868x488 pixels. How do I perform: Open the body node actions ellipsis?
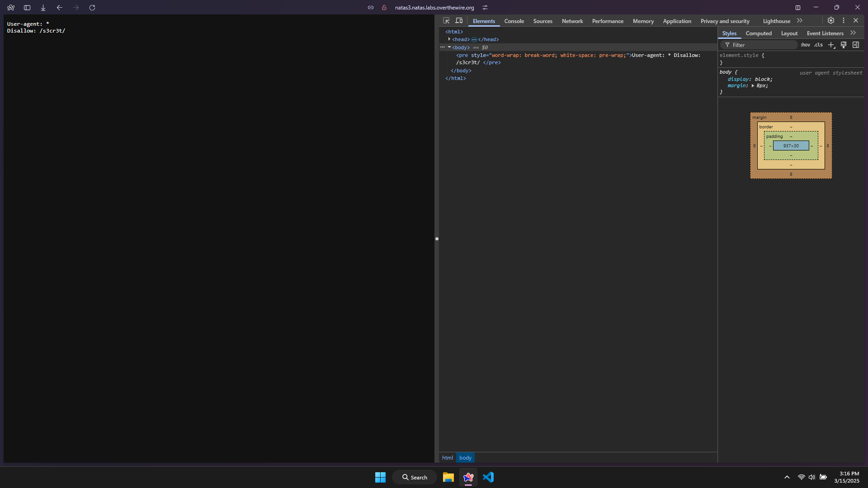pyautogui.click(x=443, y=47)
